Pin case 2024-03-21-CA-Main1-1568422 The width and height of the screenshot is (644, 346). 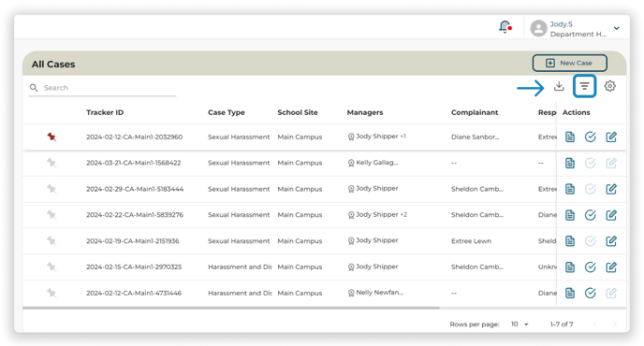51,163
